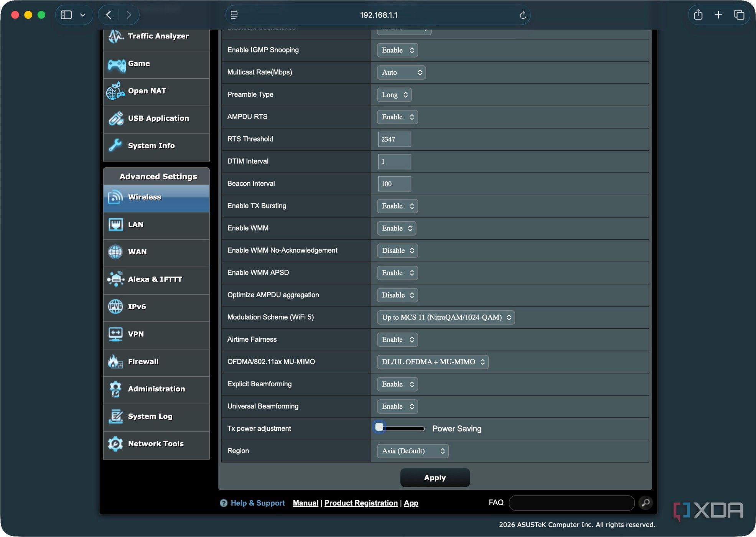Open the Region dropdown
Image resolution: width=756 pixels, height=537 pixels.
click(x=413, y=451)
